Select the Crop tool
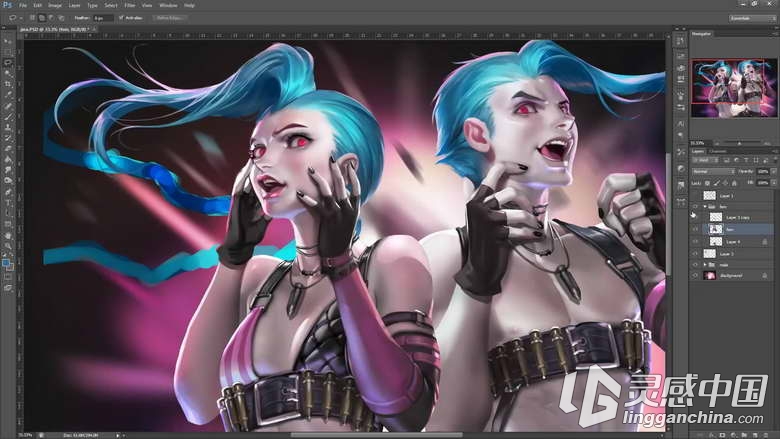Screen dimensions: 780x439 coord(8,84)
